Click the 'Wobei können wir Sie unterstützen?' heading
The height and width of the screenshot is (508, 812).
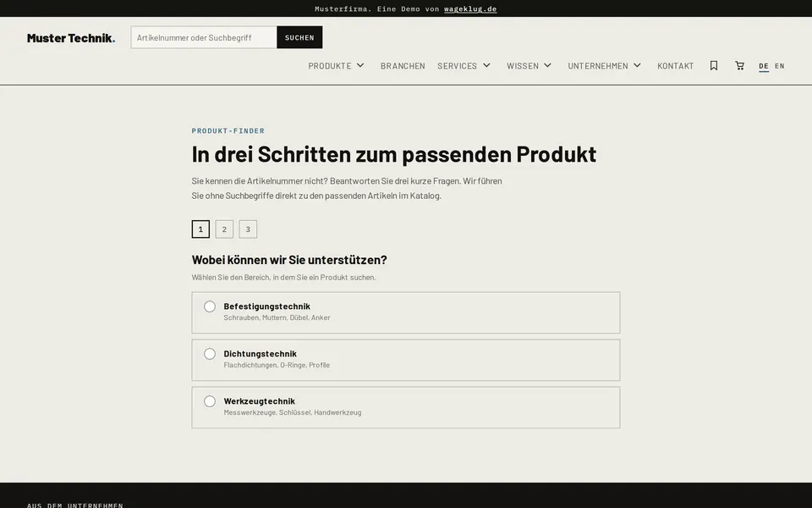tap(289, 260)
